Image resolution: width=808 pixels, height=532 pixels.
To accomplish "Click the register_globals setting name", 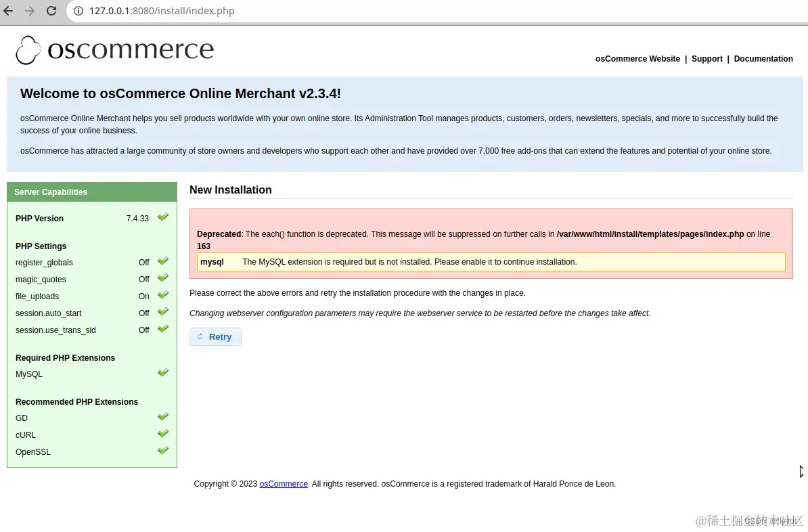I will [44, 263].
